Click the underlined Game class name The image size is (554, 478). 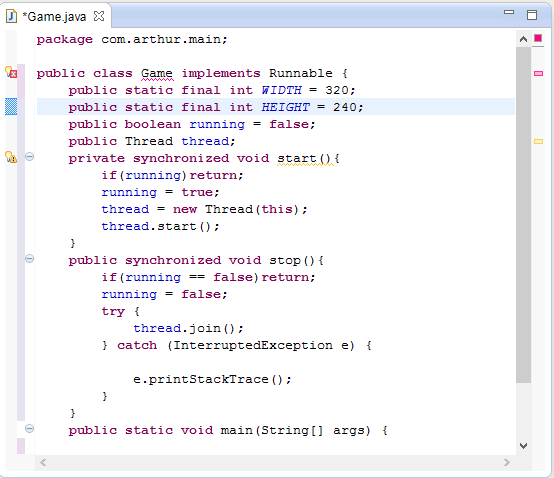[x=157, y=73]
